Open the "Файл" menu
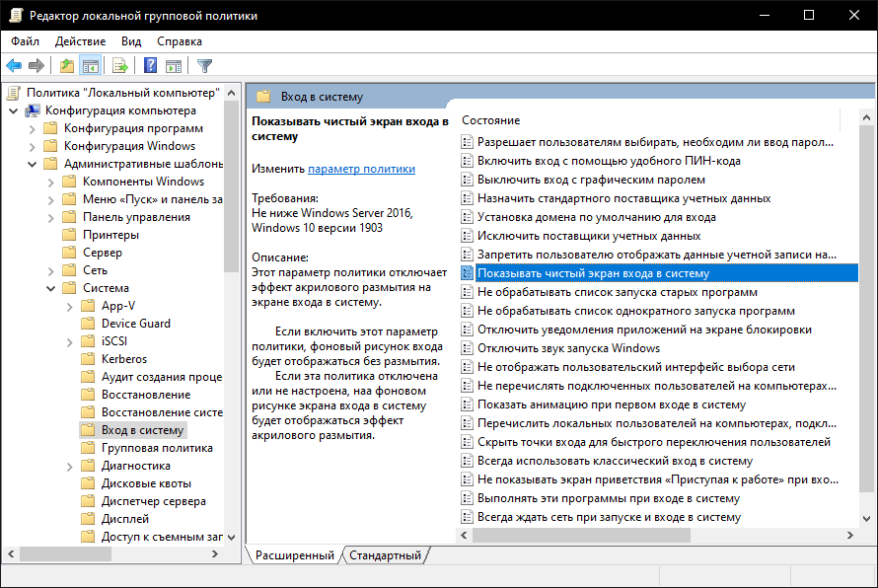878x588 pixels. 26,41
